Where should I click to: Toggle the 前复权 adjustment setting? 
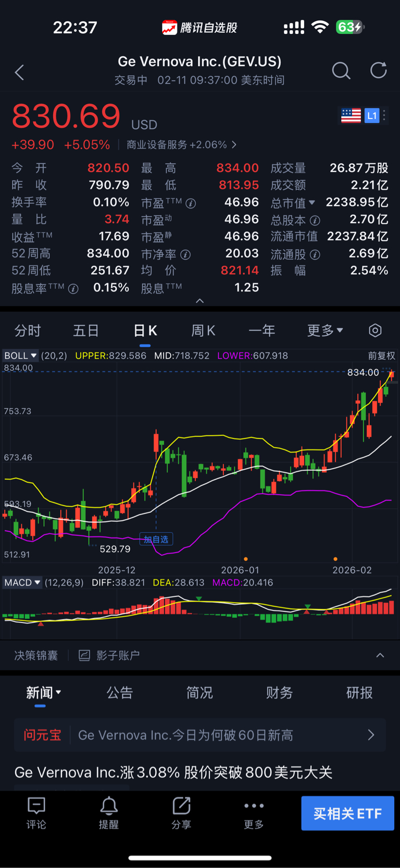click(381, 356)
